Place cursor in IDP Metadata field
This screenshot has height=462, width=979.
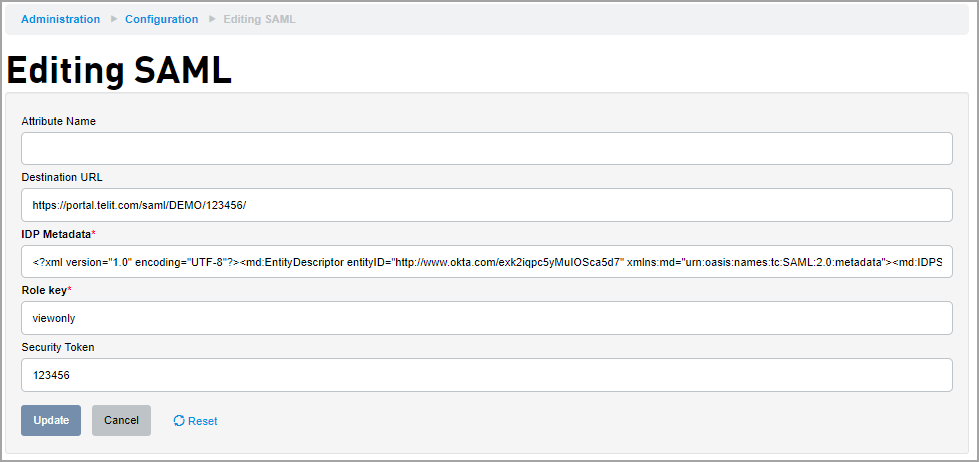[x=487, y=262]
